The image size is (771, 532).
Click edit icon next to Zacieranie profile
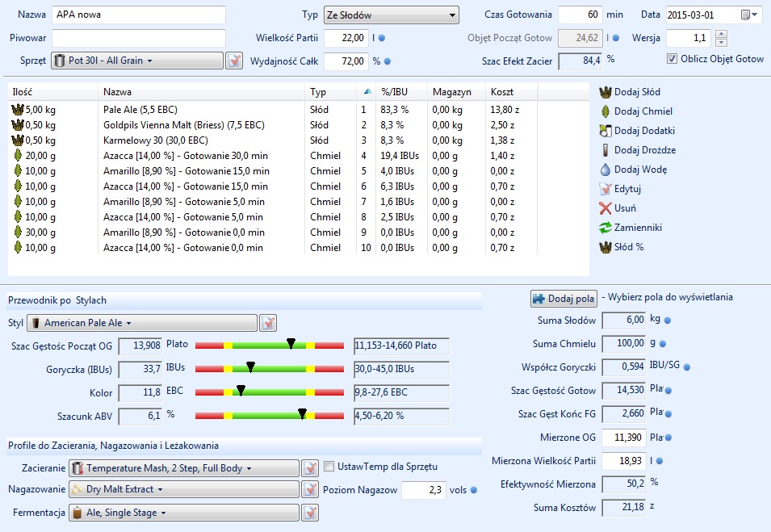click(x=310, y=468)
